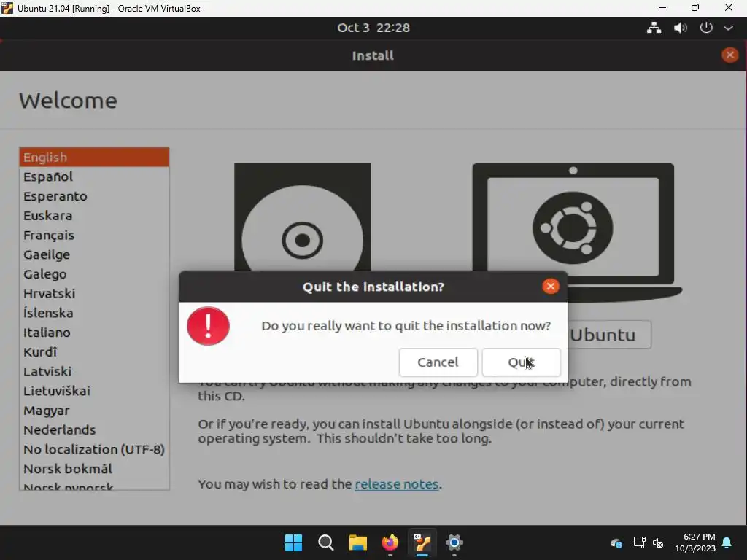
Task: Select Norsk bokmål language
Action: coord(94,469)
